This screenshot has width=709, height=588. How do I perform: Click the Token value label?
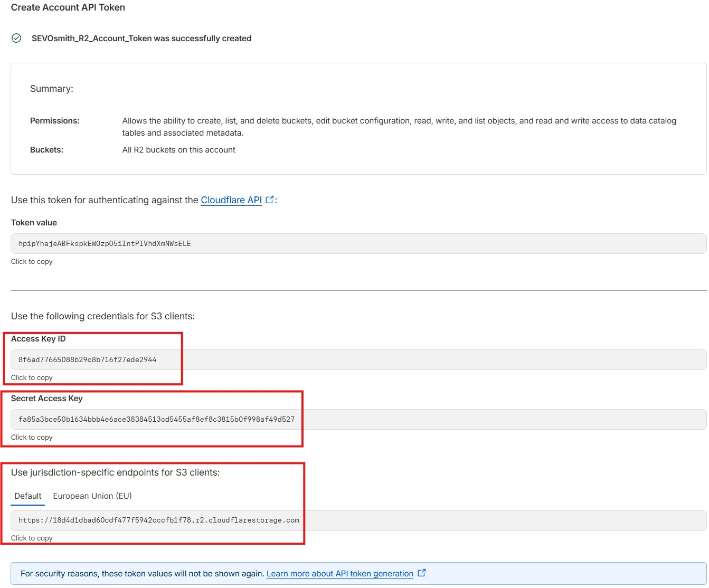pyautogui.click(x=34, y=223)
